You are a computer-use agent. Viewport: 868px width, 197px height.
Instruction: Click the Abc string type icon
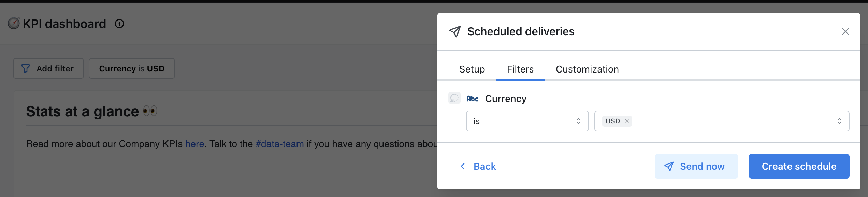click(473, 99)
